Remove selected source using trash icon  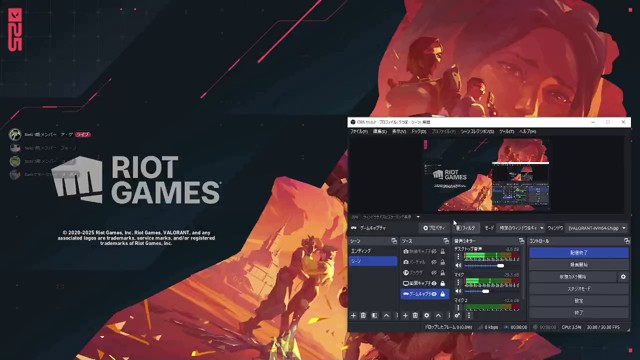click(416, 316)
